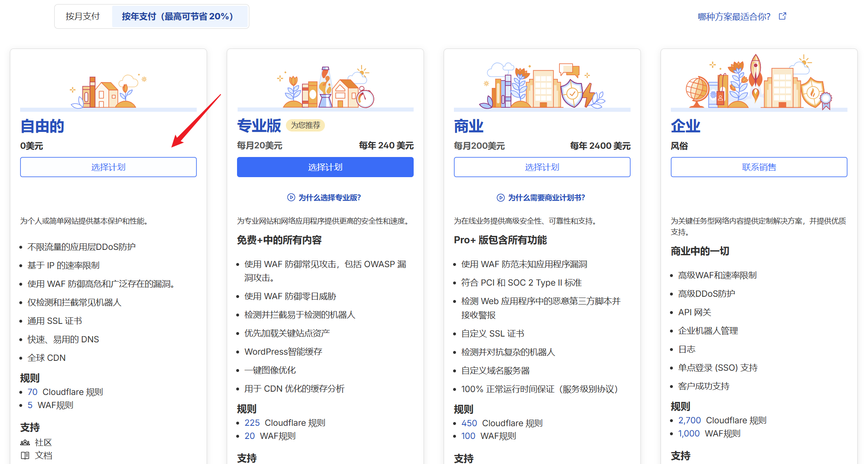
Task: Click the 225 Cloudflare rules number
Action: pos(252,422)
